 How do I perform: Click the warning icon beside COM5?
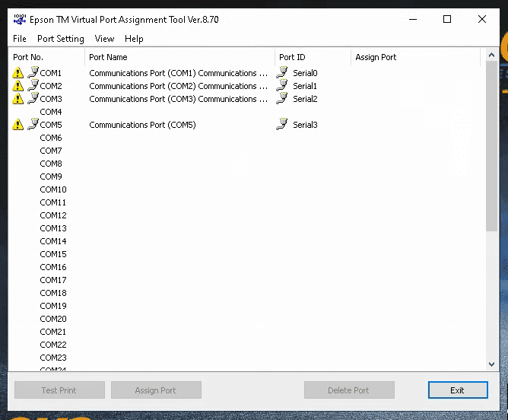[x=17, y=125]
